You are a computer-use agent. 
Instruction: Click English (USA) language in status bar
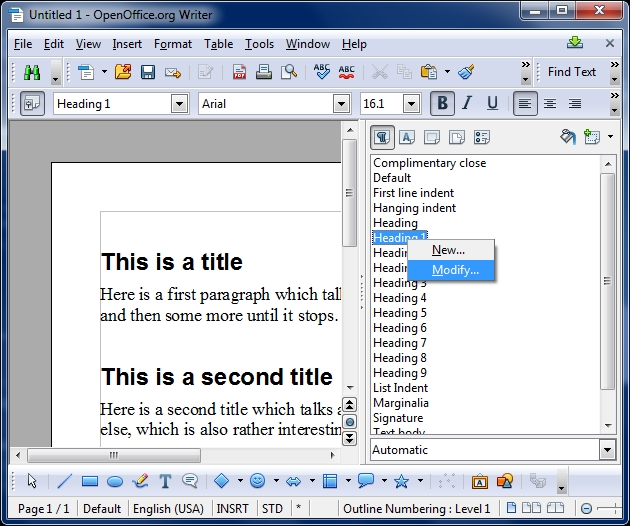pyautogui.click(x=168, y=509)
